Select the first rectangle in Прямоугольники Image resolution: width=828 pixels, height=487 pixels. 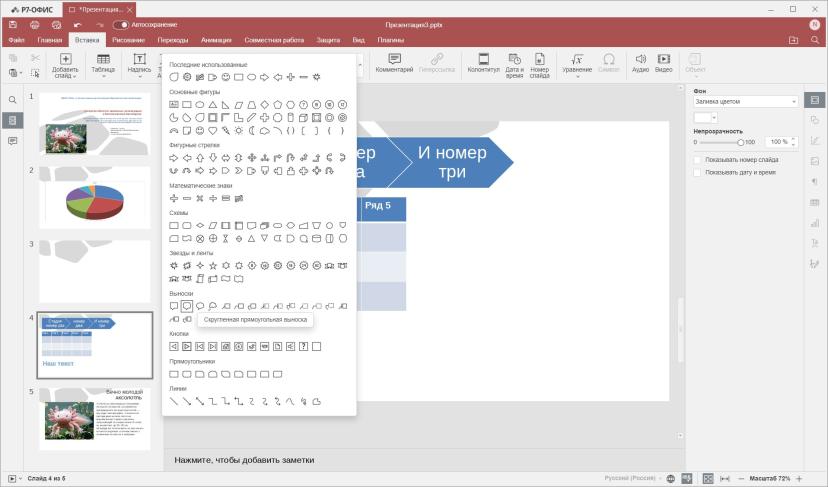point(174,374)
